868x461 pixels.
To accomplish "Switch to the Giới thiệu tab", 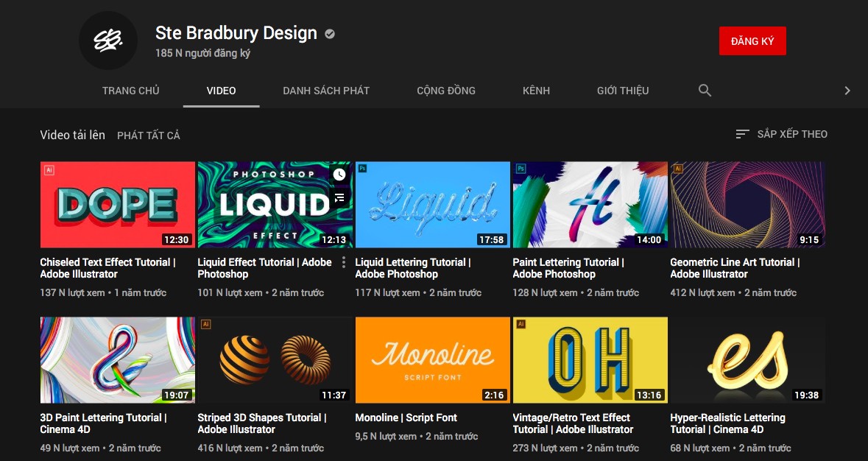I will 623,90.
